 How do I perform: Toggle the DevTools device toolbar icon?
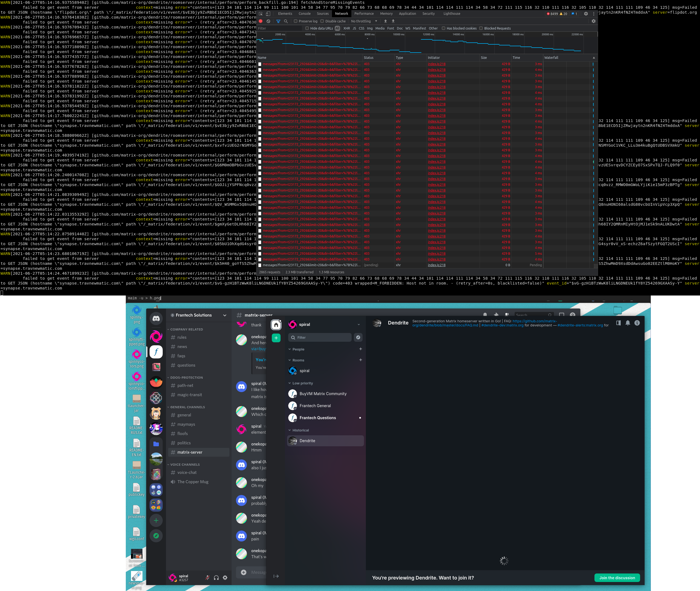click(x=268, y=14)
